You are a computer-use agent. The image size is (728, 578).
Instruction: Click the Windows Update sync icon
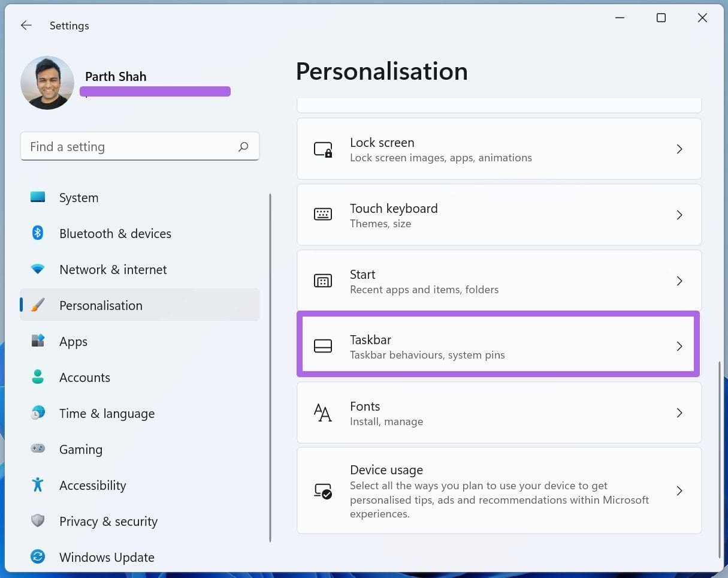coord(38,557)
